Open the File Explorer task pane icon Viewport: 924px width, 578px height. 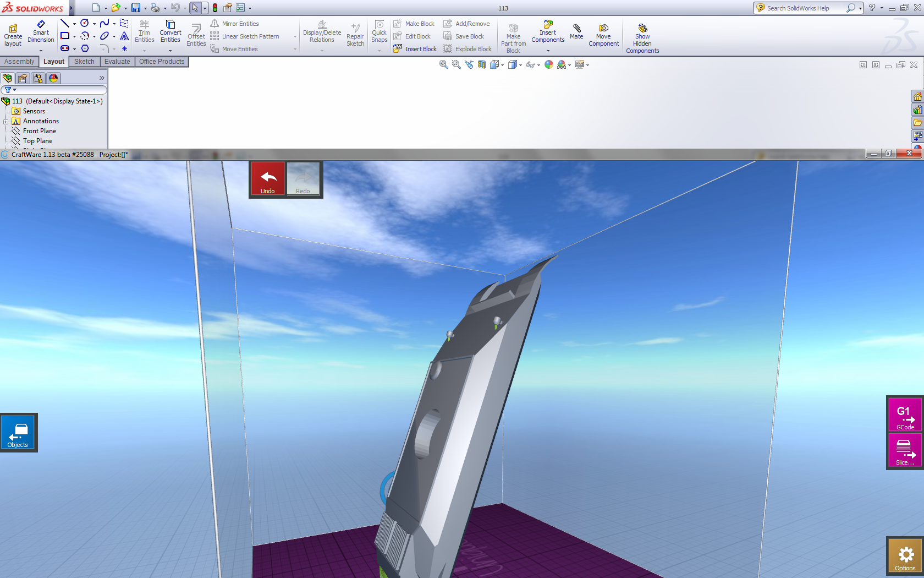(917, 122)
